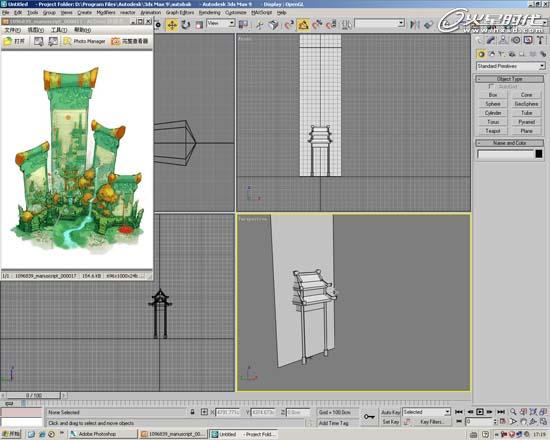Click the Teapot primitive button
This screenshot has height=440, width=550.
[x=493, y=131]
